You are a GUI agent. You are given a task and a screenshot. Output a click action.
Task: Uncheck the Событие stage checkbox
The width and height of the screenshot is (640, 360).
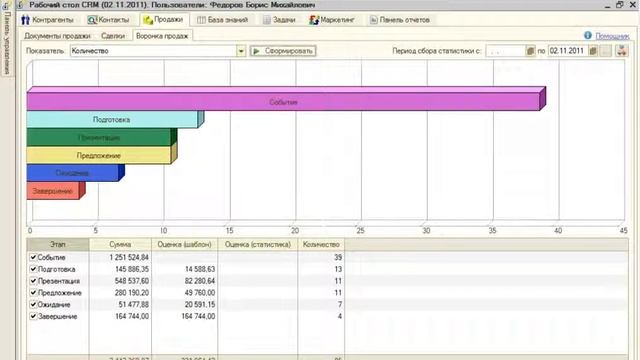click(33, 257)
